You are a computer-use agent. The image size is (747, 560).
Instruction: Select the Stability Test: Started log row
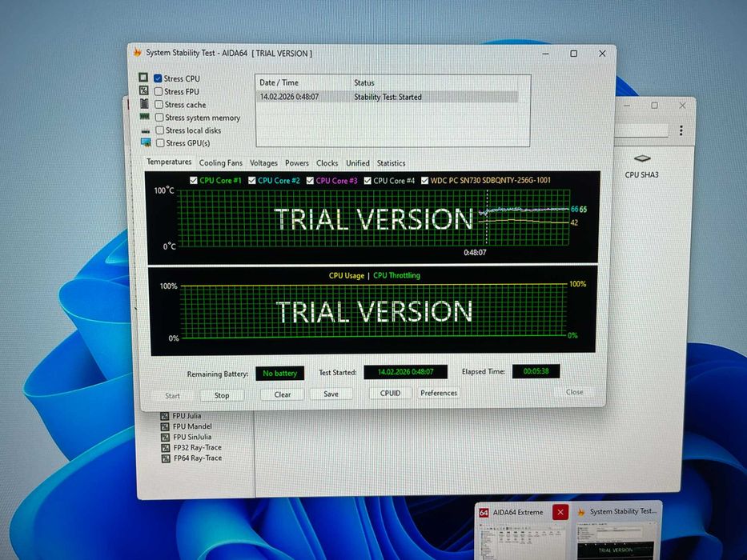click(x=387, y=97)
